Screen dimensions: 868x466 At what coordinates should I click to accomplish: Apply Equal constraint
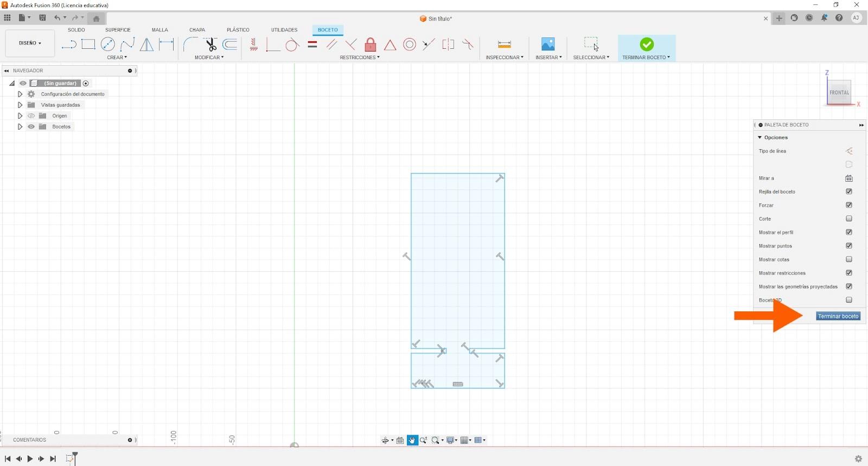[312, 44]
